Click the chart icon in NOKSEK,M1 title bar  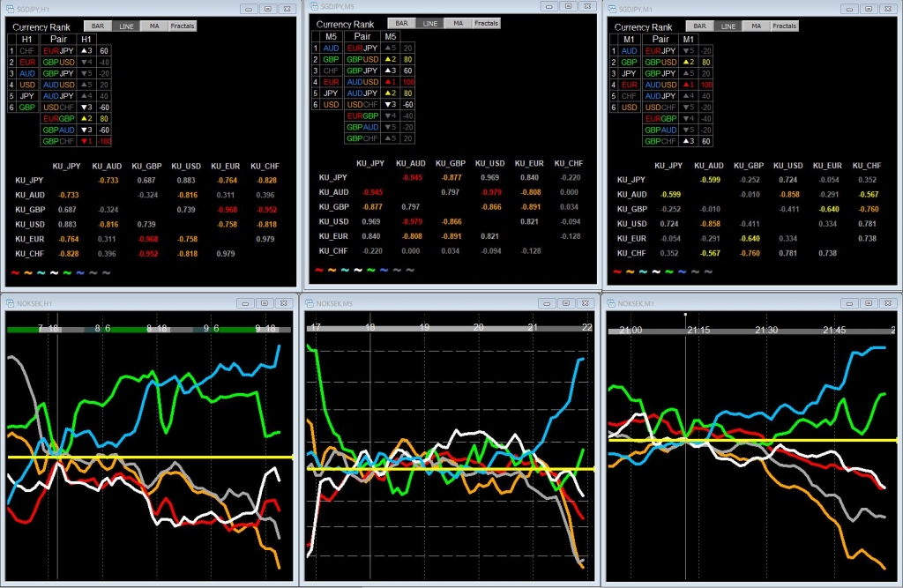613,303
